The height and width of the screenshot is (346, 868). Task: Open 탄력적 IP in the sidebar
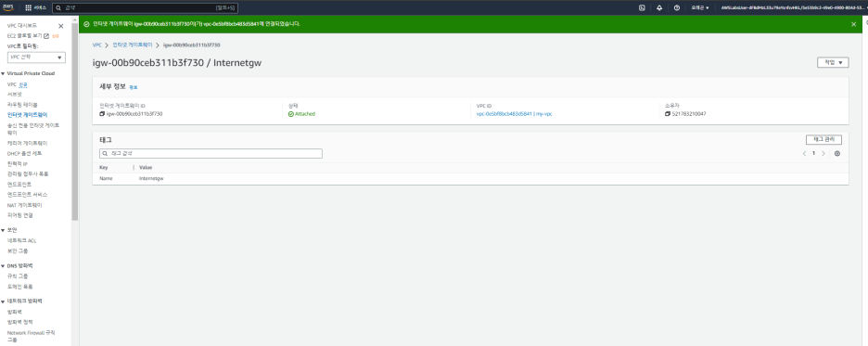pos(17,164)
